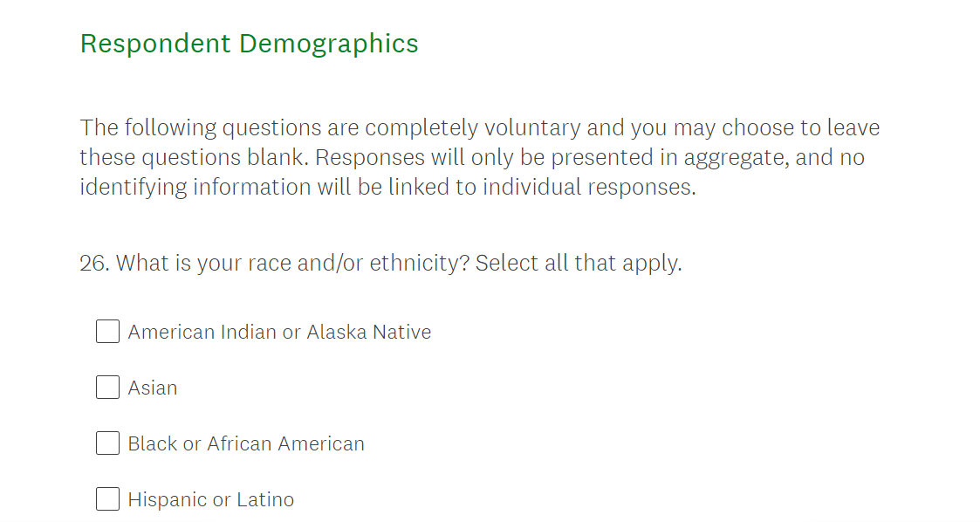Click the 'Asian' option label text
The width and height of the screenshot is (980, 522).
153,388
